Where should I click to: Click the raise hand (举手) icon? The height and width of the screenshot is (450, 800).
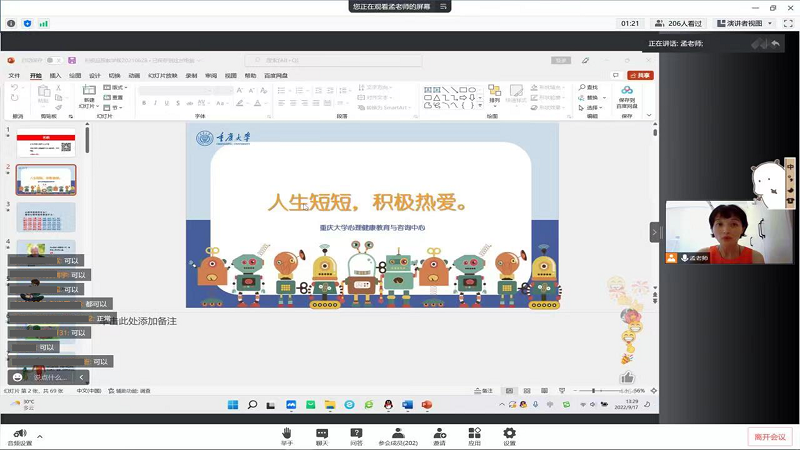pyautogui.click(x=287, y=433)
